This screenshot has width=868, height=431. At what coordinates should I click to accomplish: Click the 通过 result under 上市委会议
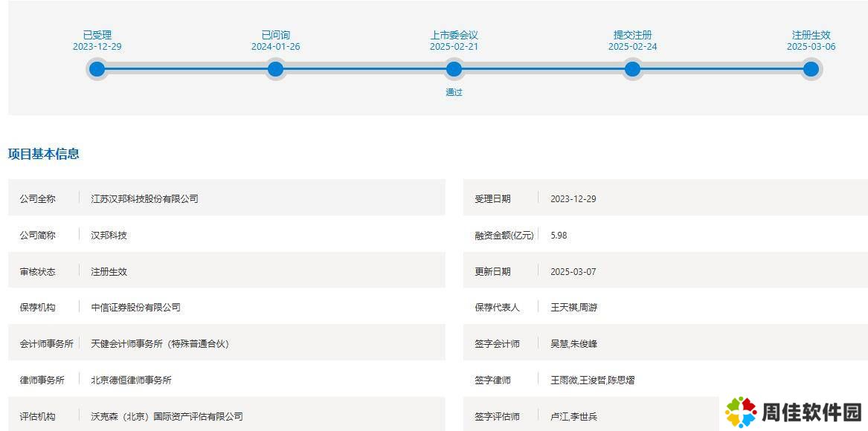coord(454,92)
